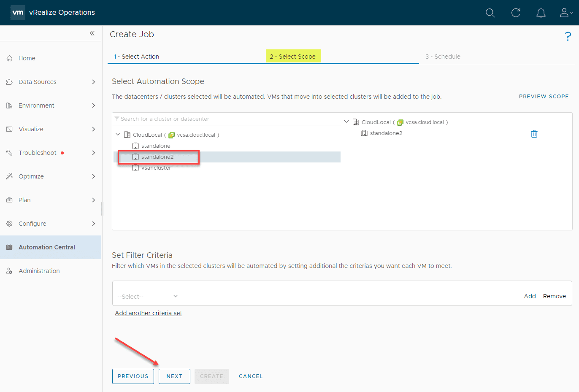Go to step 3 - Schedule

(443, 57)
